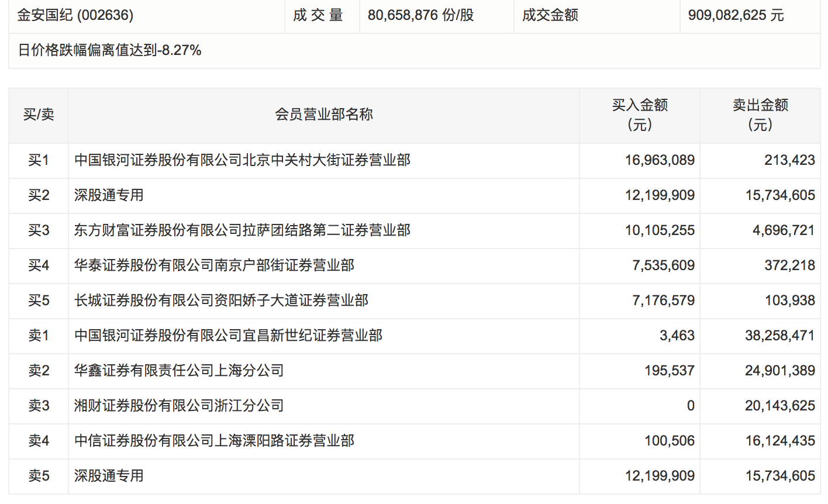Select the 卖4 row label

tap(39, 441)
